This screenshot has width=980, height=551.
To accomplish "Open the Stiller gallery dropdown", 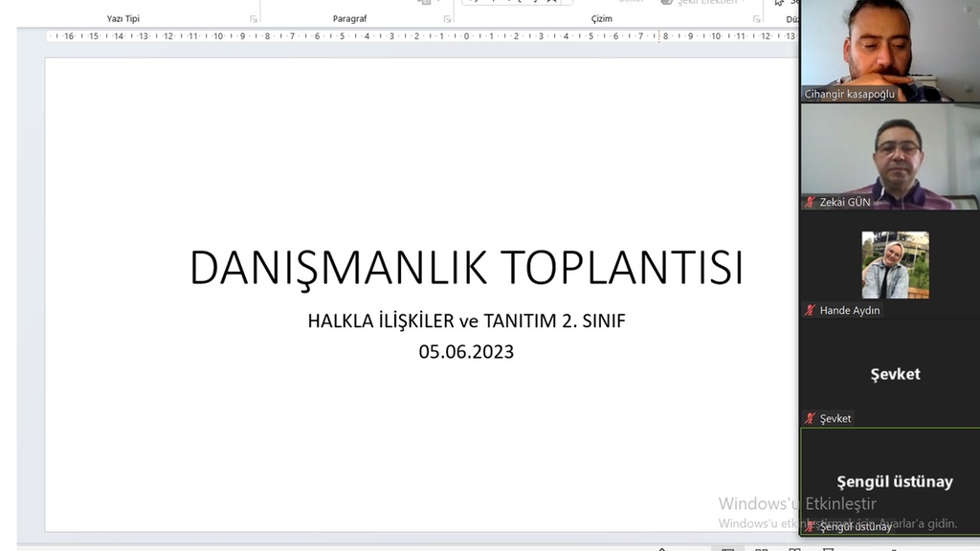I will (x=632, y=2).
